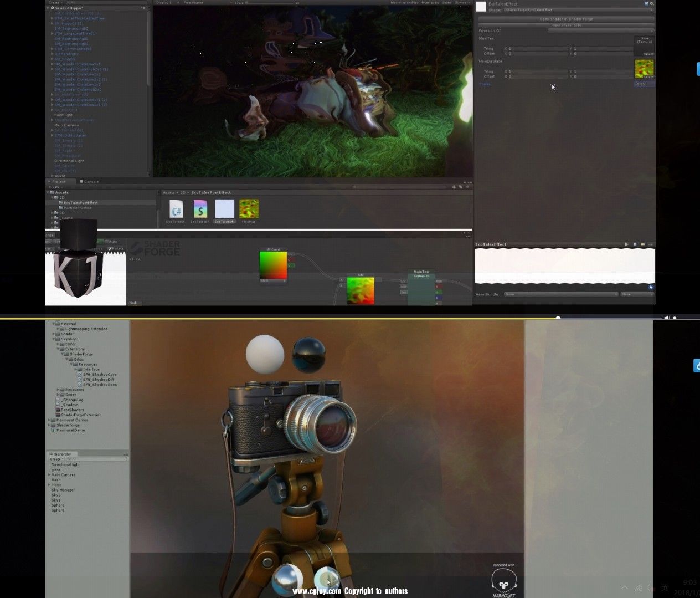The width and height of the screenshot is (700, 598).
Task: Click the SFN_SkyshopSpec script file icon
Action: (x=80, y=385)
